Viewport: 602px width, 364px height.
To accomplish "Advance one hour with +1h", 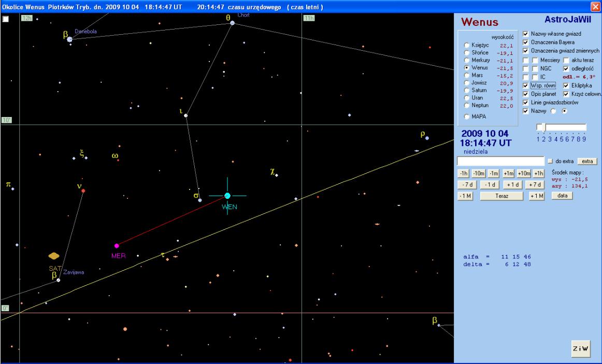I will [x=539, y=173].
